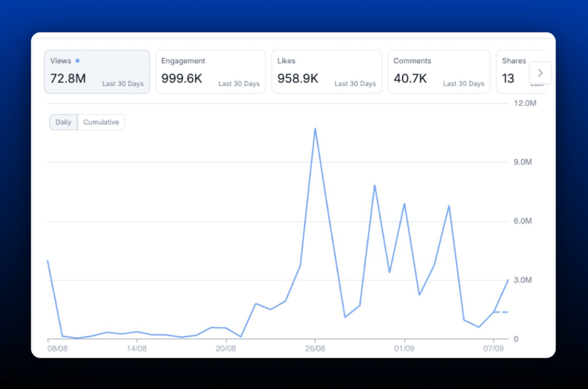Open the Likes metric card
Viewport: 588px width, 389px height.
click(x=326, y=71)
